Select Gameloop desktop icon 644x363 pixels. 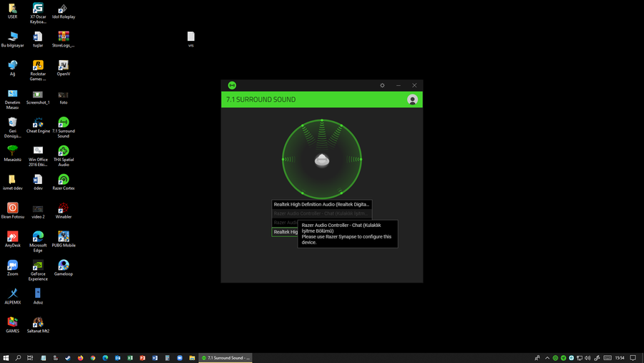(x=63, y=268)
